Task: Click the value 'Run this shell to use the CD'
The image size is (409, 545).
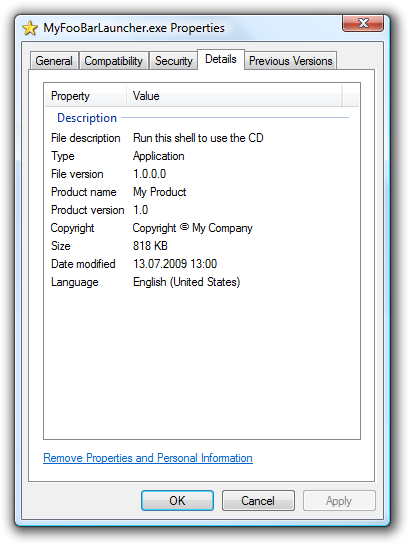Action: tap(198, 138)
